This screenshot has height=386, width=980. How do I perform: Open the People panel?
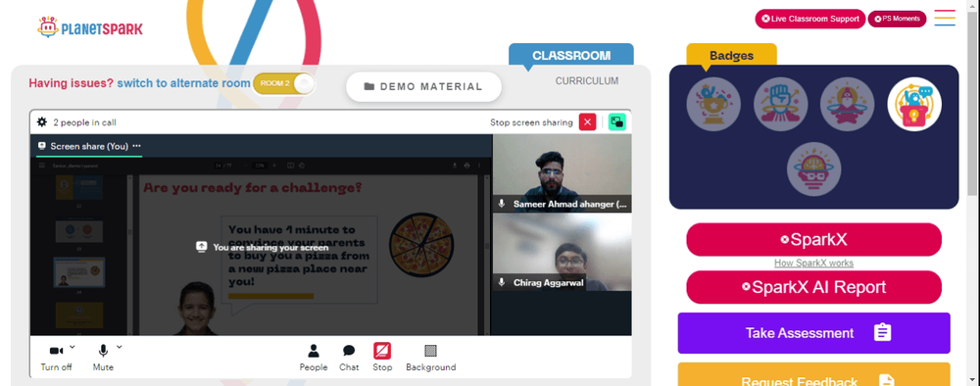tap(314, 358)
